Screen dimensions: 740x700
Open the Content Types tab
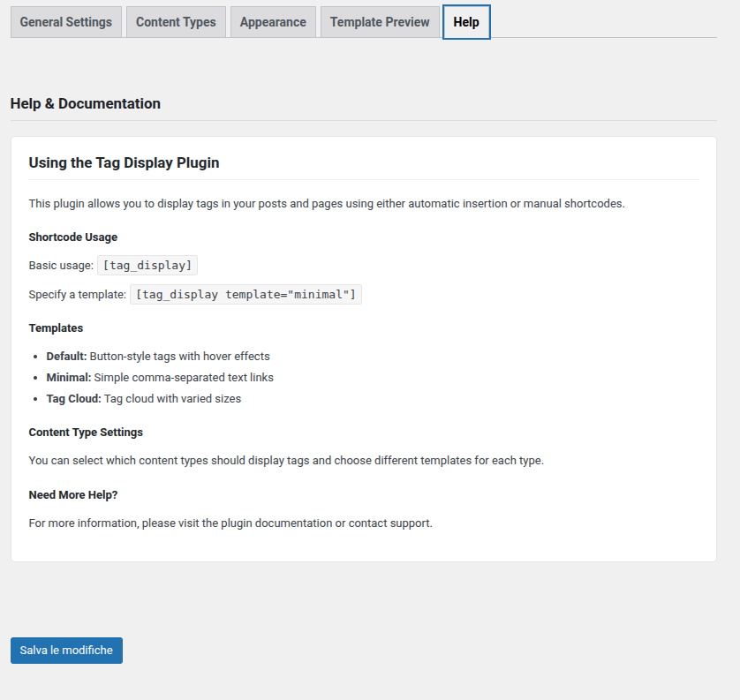point(176,22)
